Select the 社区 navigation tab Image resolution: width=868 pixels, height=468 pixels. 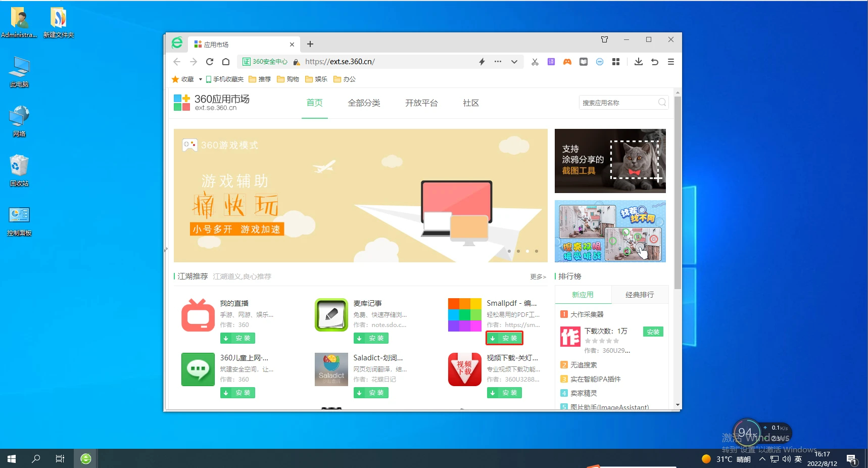point(471,103)
